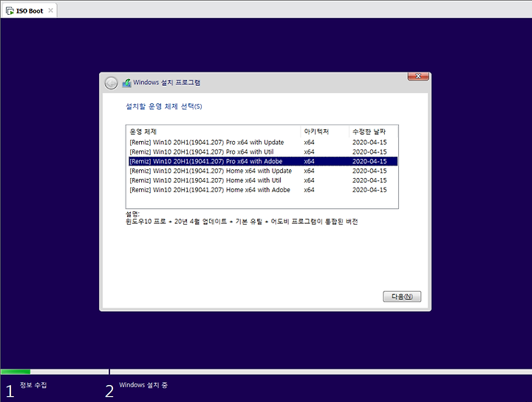Click x64 cell in Home with Util row
The height and width of the screenshot is (402, 532).
(x=309, y=180)
